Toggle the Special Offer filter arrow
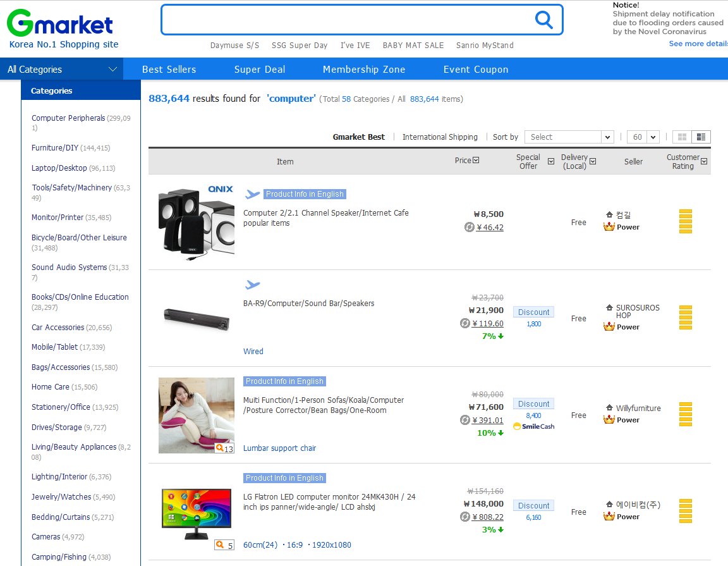The height and width of the screenshot is (566, 728). [x=550, y=162]
